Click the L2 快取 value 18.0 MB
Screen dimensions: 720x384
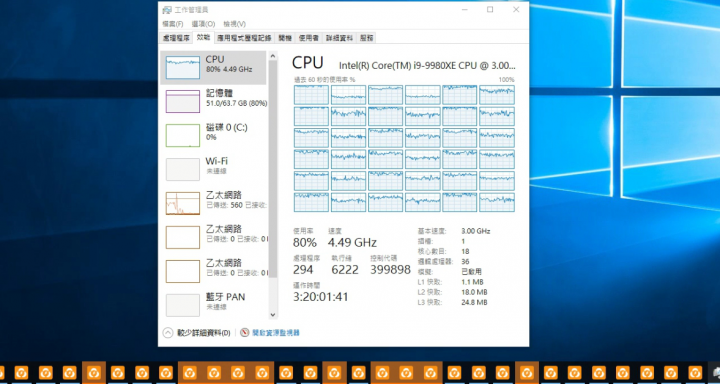474,292
